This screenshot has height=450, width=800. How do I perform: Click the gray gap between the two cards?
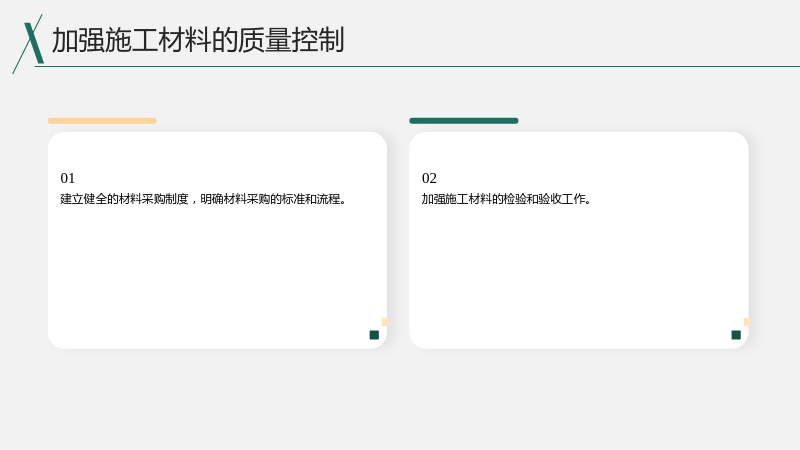click(398, 240)
